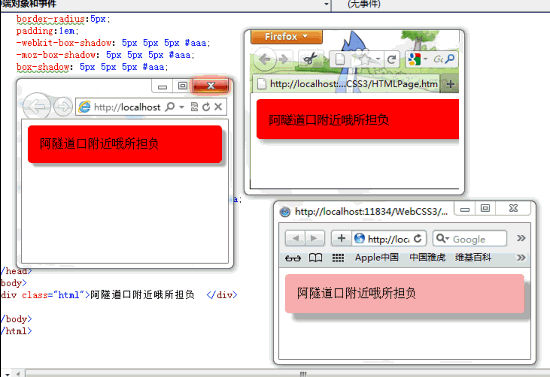
Task: Click the Safari back button
Action: click(295, 238)
